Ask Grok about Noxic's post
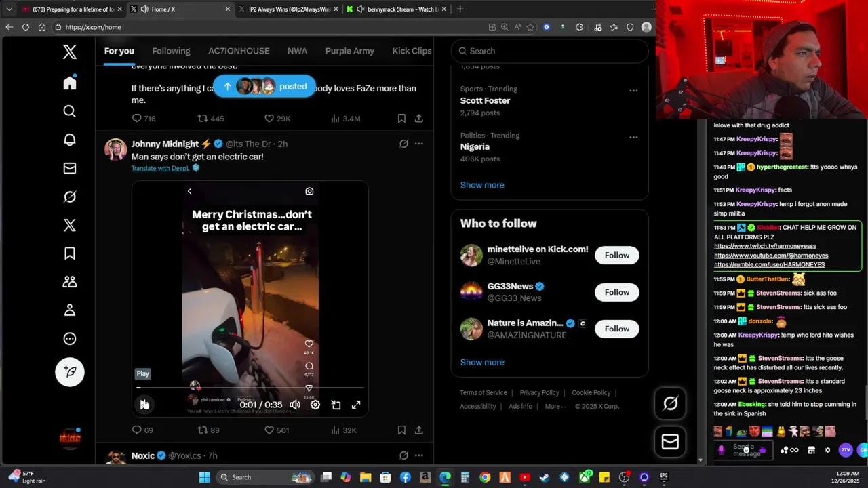This screenshot has height=488, width=868. tap(403, 455)
